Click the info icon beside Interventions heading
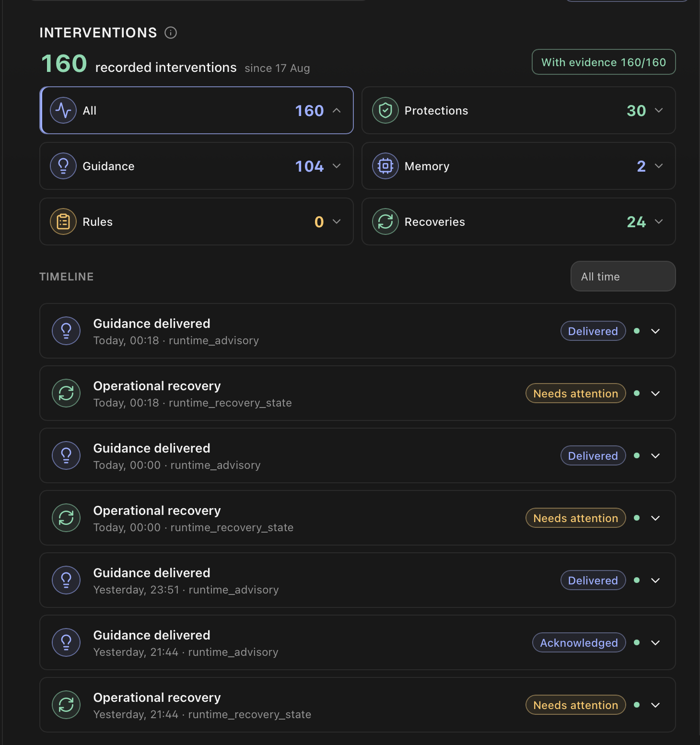The image size is (700, 745). (171, 33)
